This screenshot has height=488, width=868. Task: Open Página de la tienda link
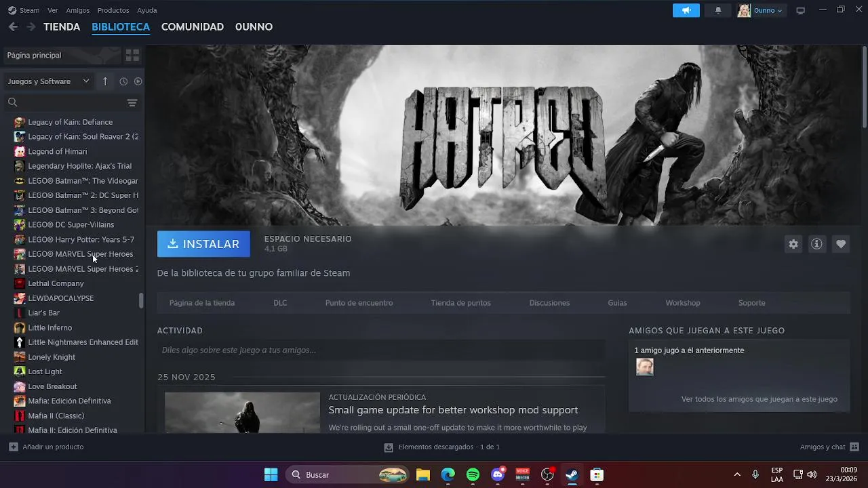tap(202, 303)
